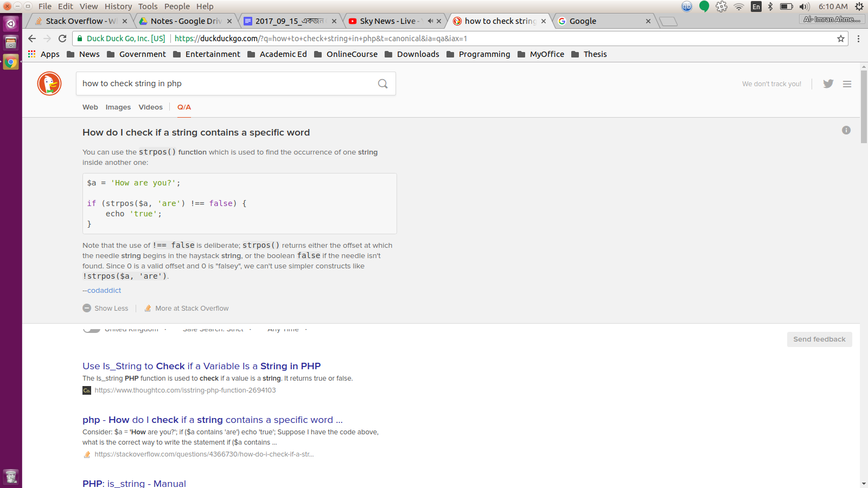The image size is (868, 488).
Task: Open the thoughtco.com result URL
Action: click(185, 390)
